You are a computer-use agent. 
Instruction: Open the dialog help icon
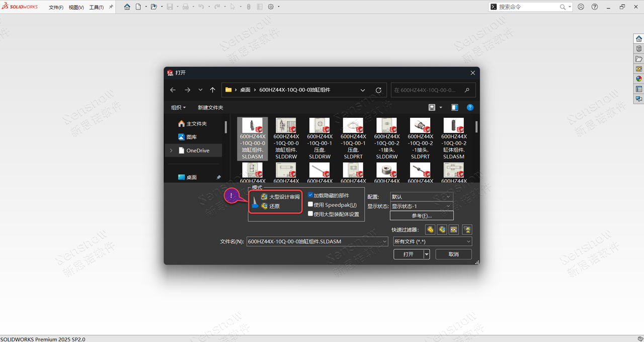tap(470, 107)
